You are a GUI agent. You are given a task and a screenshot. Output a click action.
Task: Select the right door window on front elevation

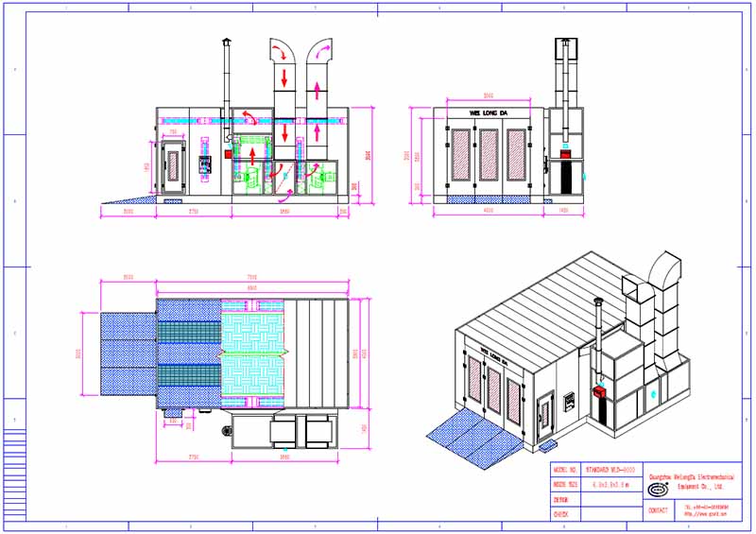pos(516,155)
